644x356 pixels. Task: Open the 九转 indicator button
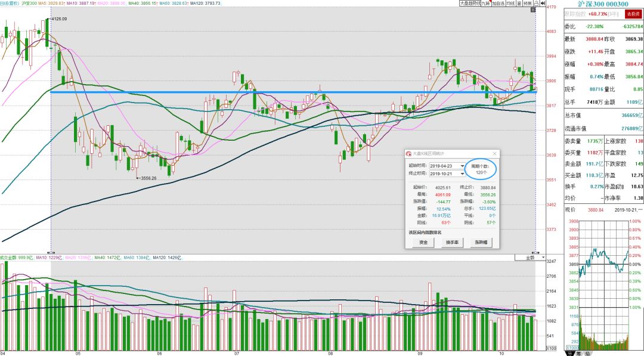[x=485, y=4]
